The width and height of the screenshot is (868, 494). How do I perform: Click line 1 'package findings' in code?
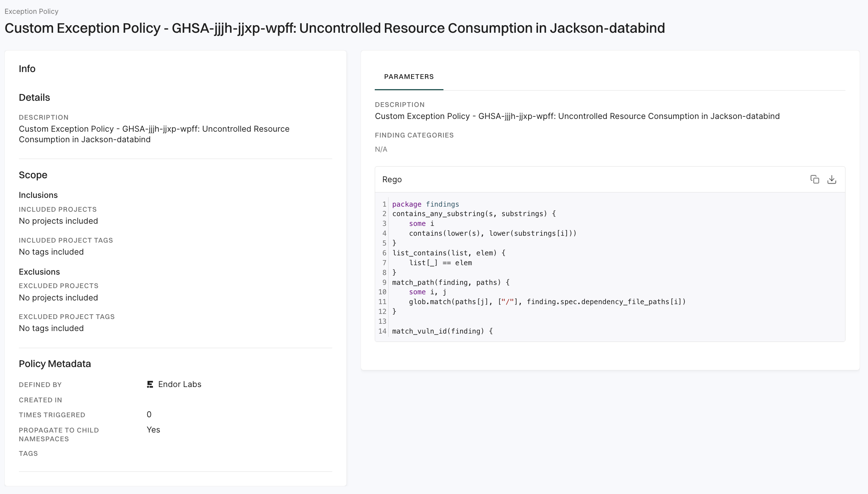coord(425,204)
